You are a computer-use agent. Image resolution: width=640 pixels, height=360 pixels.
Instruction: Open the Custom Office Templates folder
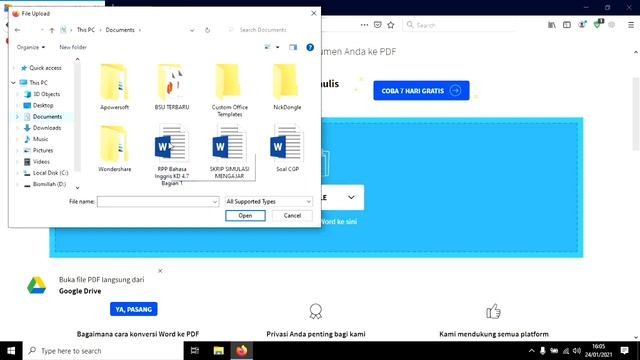tap(229, 90)
